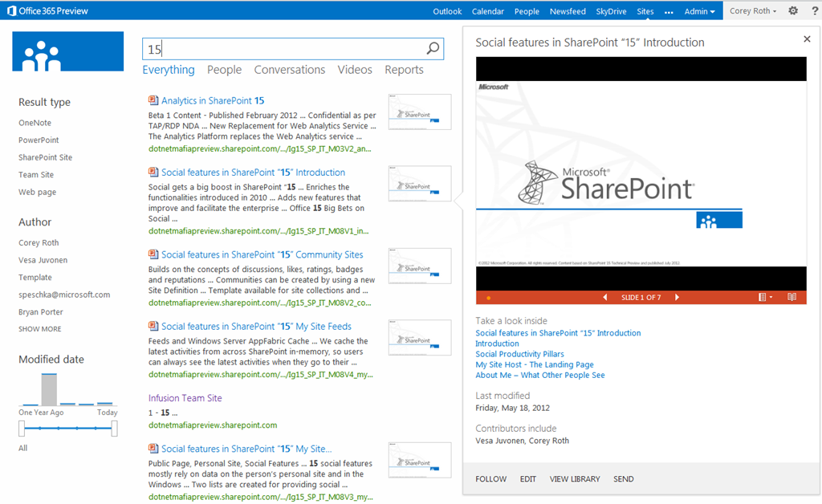The width and height of the screenshot is (822, 504).
Task: Open the slide menu icon in preview bar
Action: [x=765, y=297]
